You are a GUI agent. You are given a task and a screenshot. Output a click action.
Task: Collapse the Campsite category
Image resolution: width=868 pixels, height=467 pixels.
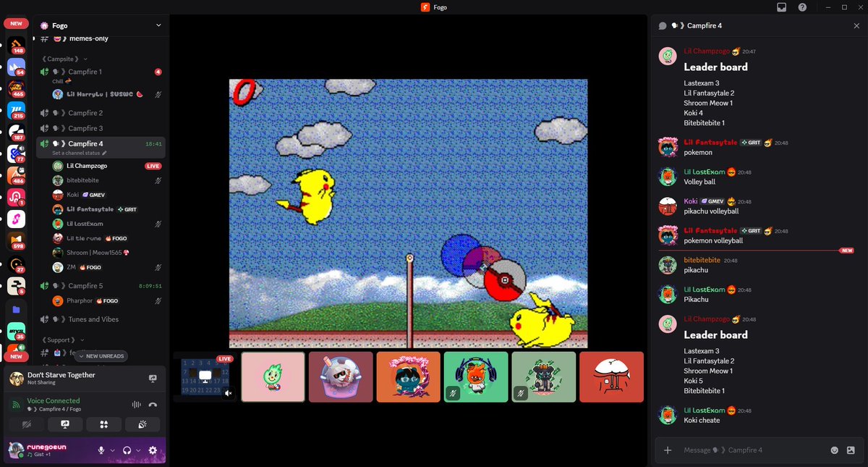[64, 59]
